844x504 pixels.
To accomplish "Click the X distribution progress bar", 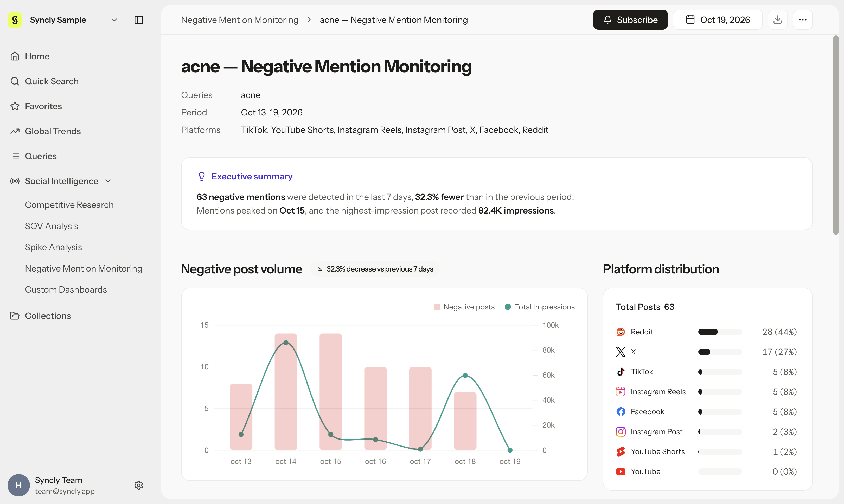I will click(x=720, y=352).
